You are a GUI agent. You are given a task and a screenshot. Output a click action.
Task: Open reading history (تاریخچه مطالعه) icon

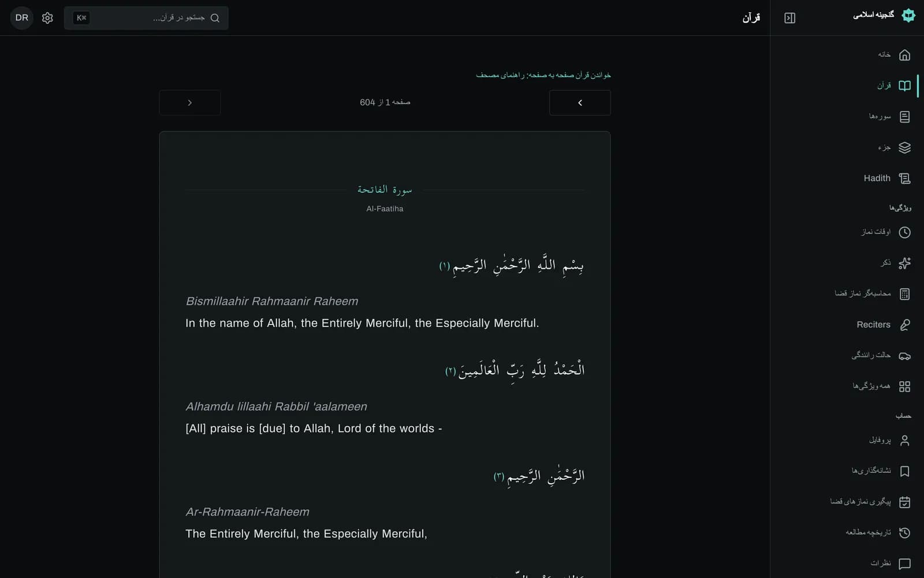coord(904,533)
